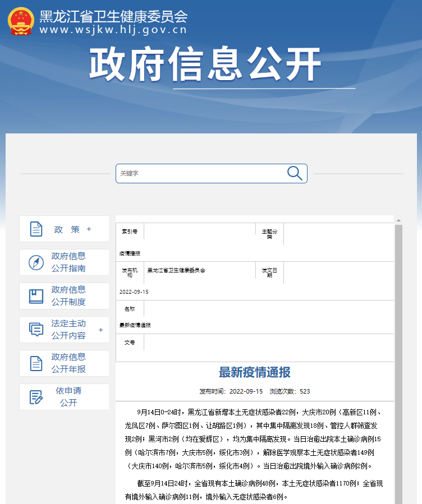Click the magnifying glass search icon
The width and height of the screenshot is (422, 504).
(x=295, y=173)
